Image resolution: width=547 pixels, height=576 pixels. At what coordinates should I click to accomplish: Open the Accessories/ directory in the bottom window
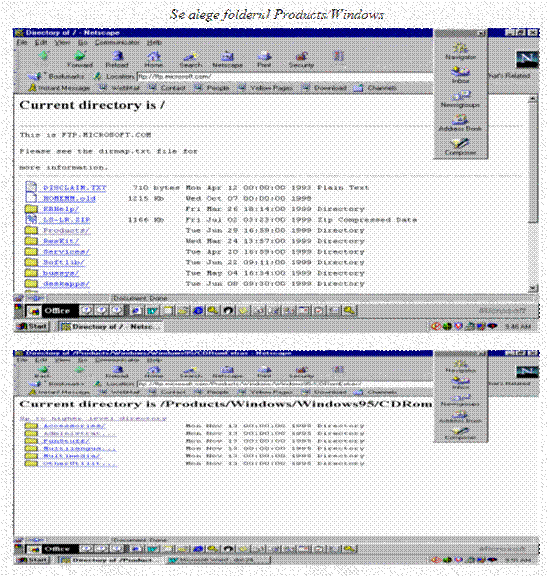(74, 426)
